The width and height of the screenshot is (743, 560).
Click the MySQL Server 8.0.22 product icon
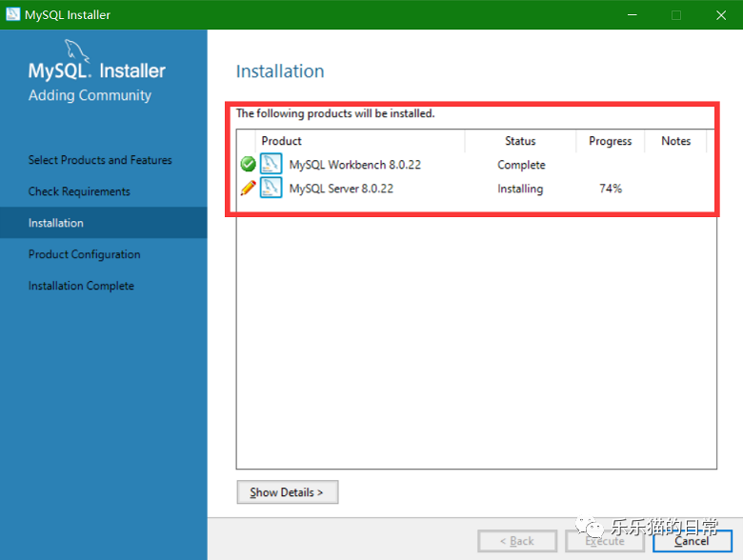pos(271,188)
